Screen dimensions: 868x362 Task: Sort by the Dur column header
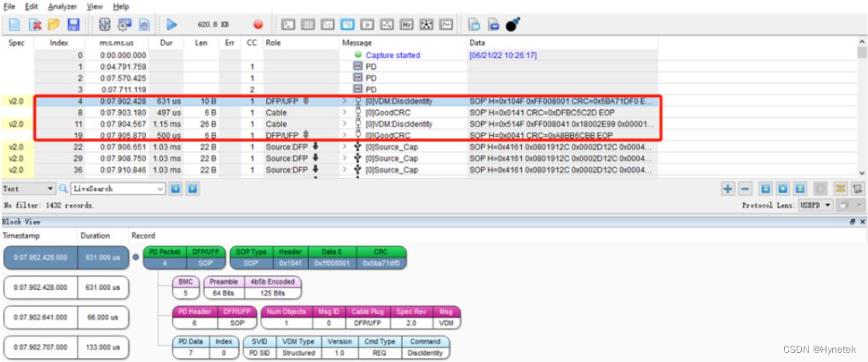[166, 43]
